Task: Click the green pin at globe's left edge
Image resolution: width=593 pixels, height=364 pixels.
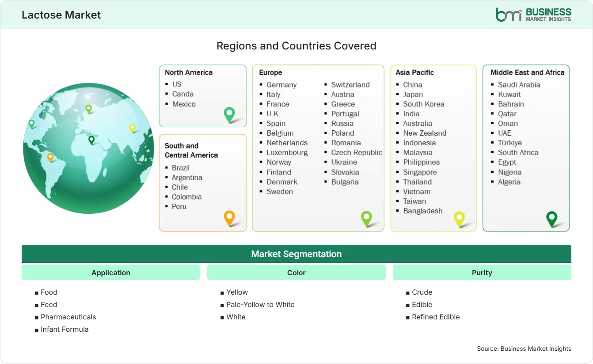Action: tap(31, 124)
